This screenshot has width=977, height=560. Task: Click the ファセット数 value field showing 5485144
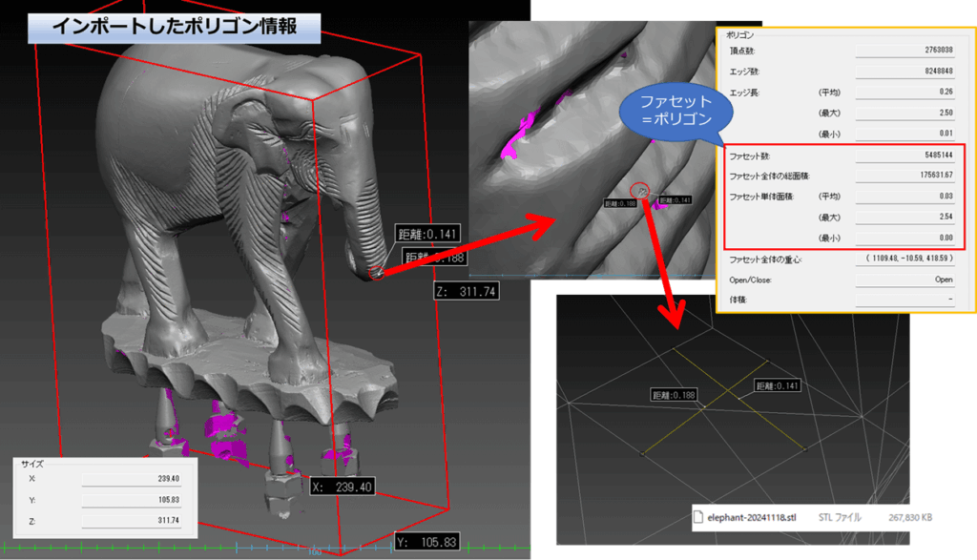(x=911, y=156)
